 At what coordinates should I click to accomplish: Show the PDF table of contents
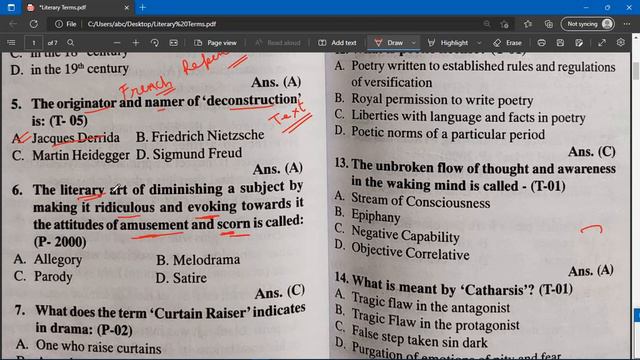tap(11, 42)
